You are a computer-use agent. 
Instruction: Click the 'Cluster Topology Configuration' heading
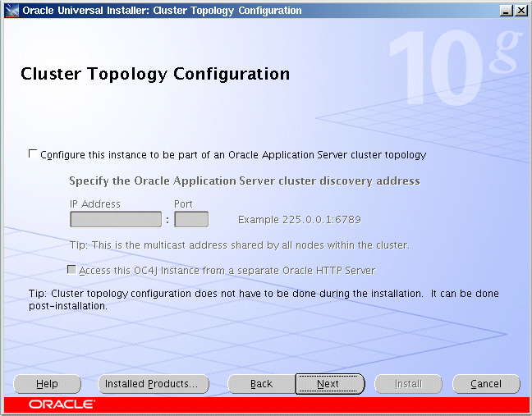click(x=155, y=74)
